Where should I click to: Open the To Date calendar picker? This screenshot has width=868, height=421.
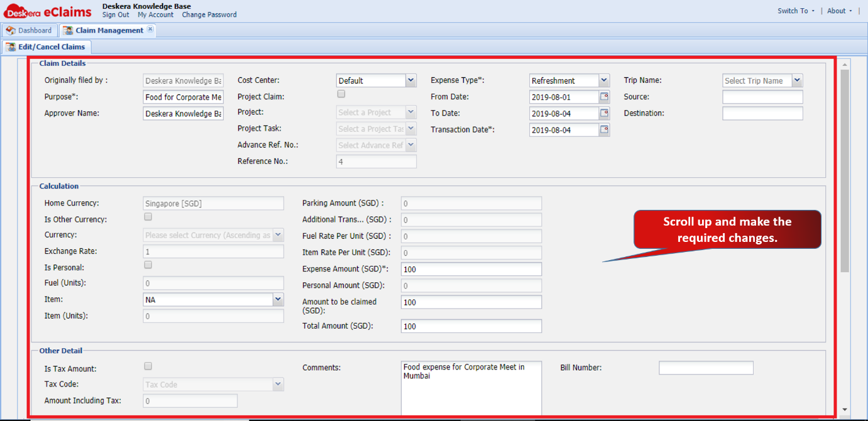pyautogui.click(x=604, y=113)
